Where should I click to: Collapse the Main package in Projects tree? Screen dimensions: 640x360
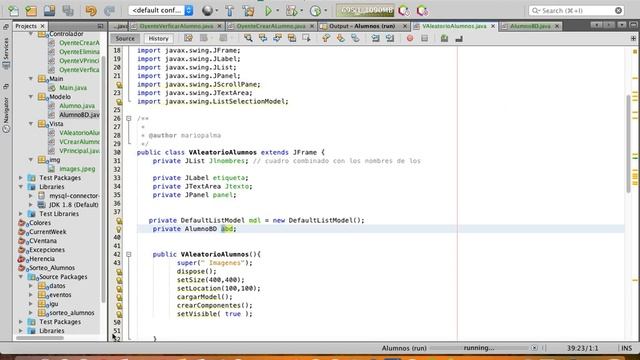tap(31, 78)
